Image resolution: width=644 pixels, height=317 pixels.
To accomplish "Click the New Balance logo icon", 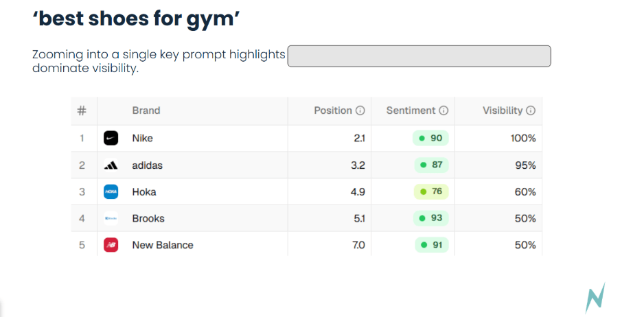I will pos(111,245).
